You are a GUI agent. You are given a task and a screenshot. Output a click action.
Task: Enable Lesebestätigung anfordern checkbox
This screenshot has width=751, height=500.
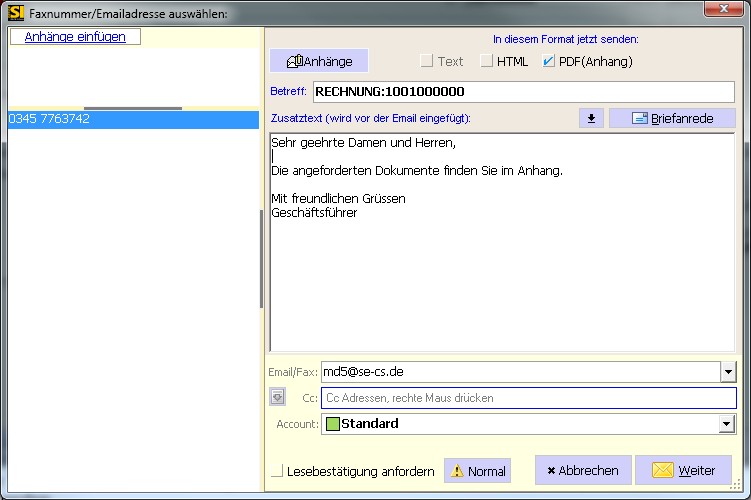coord(277,471)
